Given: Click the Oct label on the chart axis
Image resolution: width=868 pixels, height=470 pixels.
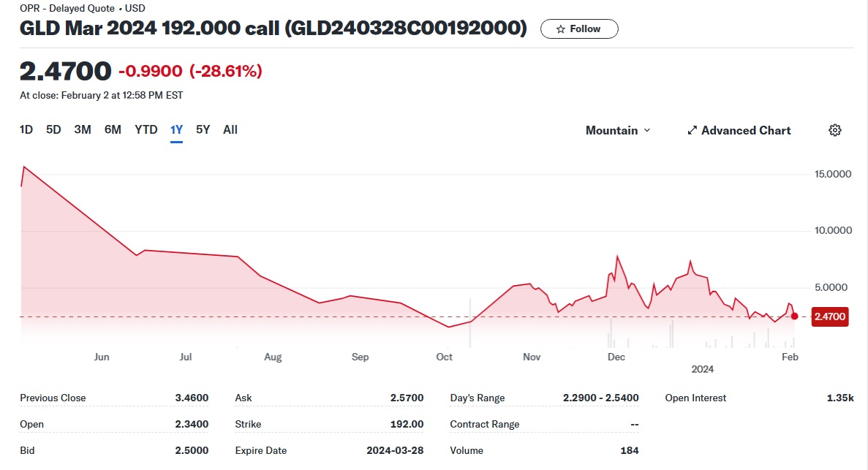Looking at the screenshot, I should tap(444, 357).
